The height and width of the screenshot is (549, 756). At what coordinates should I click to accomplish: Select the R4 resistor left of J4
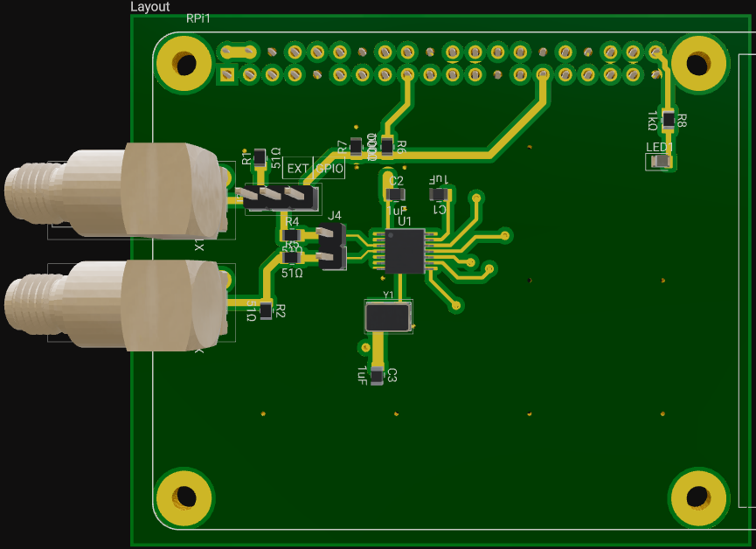pyautogui.click(x=292, y=235)
